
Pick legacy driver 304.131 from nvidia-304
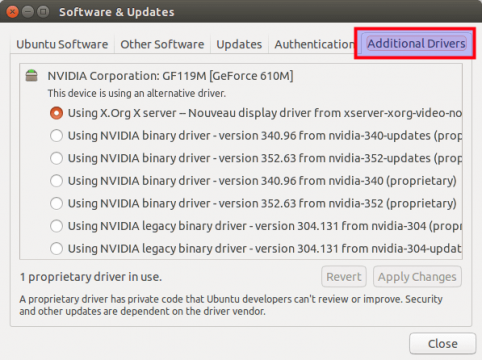tap(56, 226)
